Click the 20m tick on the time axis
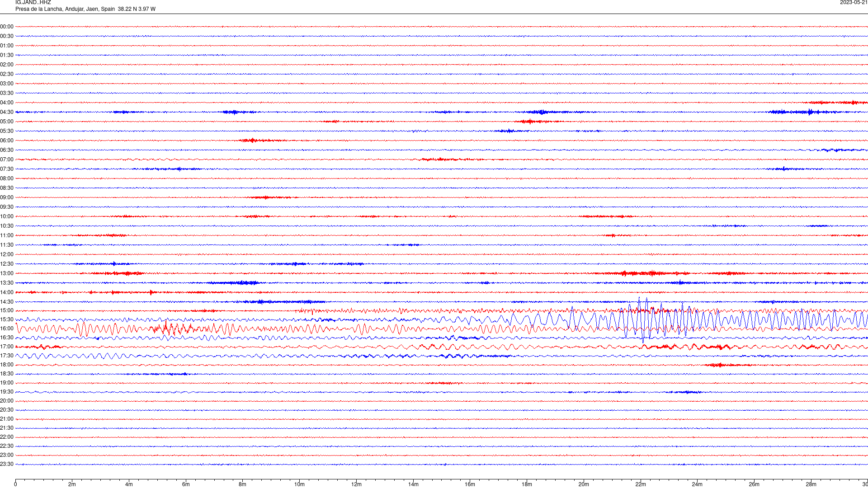The width and height of the screenshot is (868, 488). tap(584, 484)
